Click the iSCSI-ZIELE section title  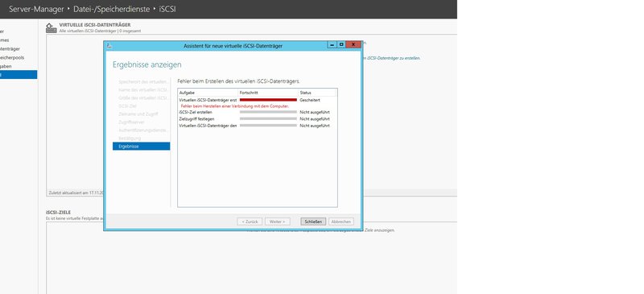58,213
